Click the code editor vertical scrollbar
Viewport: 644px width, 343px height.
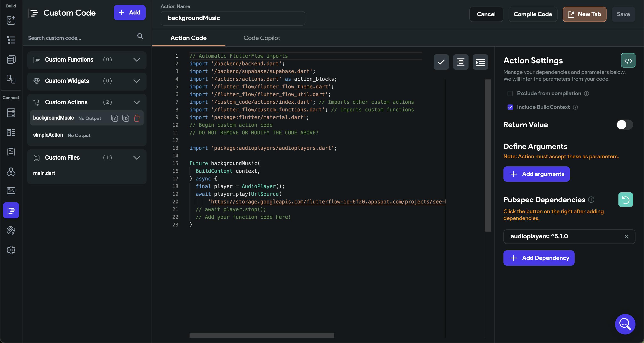click(x=488, y=155)
